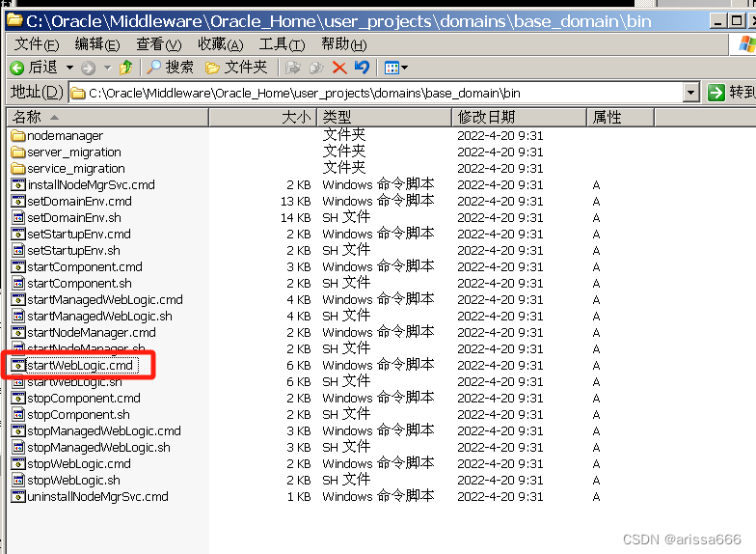
Task: Click the greyed-out Forward arrow icon
Action: tap(89, 68)
